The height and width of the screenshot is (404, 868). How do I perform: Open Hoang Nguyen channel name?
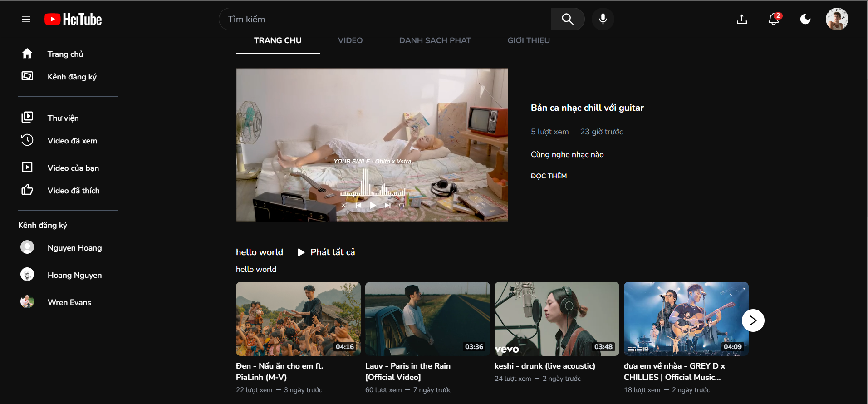tap(75, 275)
